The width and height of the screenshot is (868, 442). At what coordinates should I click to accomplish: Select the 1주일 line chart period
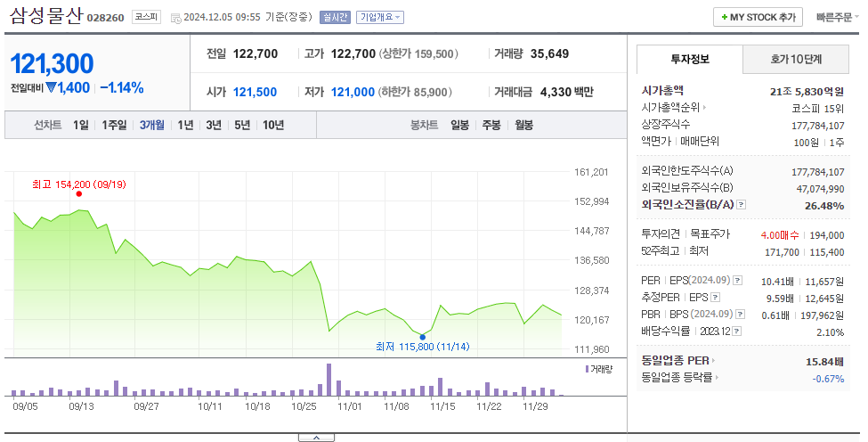tap(114, 125)
